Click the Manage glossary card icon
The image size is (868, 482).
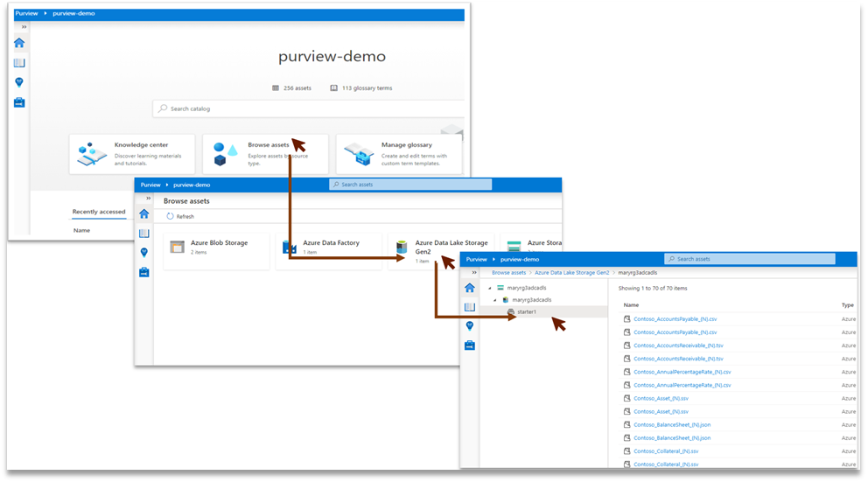point(359,154)
